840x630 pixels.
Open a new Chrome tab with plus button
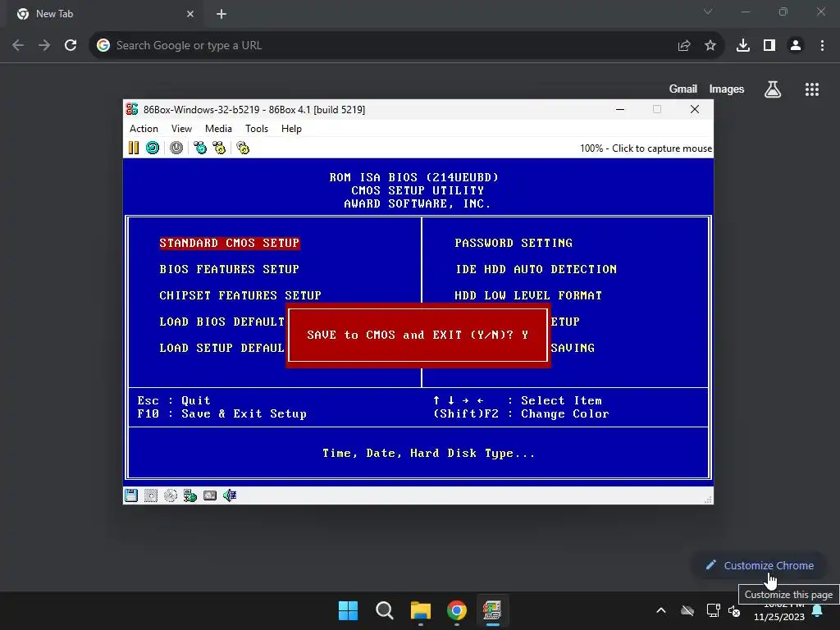[221, 14]
